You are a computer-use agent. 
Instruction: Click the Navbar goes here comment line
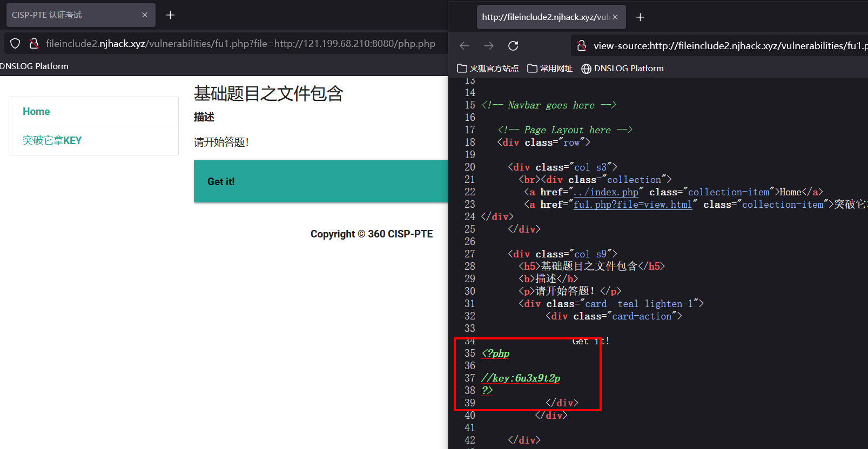point(549,105)
